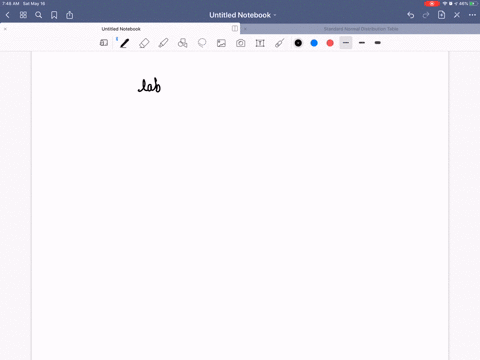Select the Shapes tool
The height and width of the screenshot is (360, 480).
point(183,43)
